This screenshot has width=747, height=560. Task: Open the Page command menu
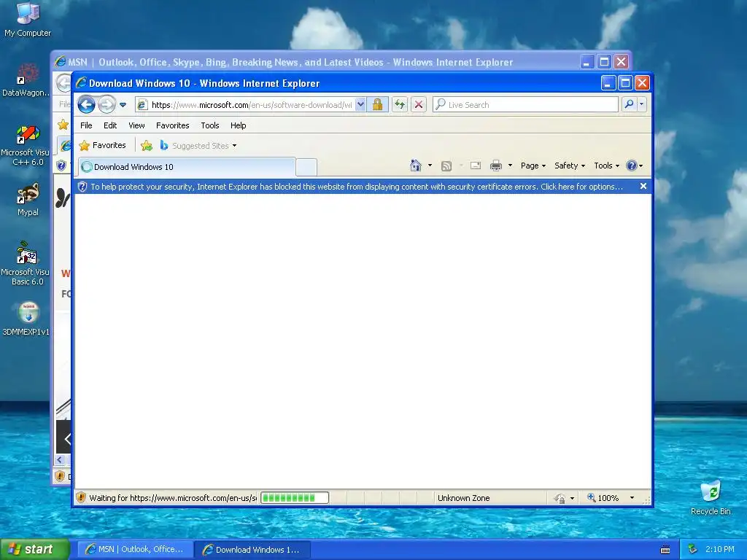(533, 166)
